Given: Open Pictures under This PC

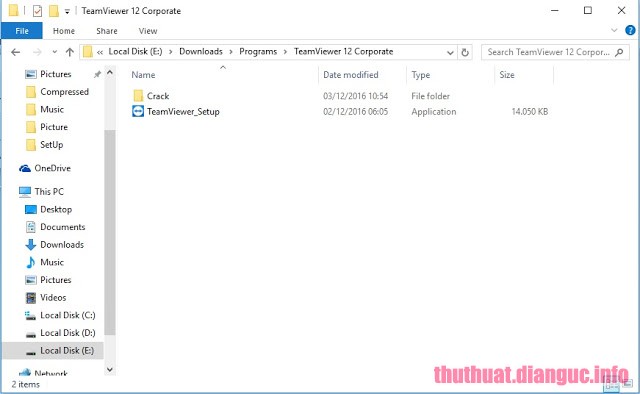Looking at the screenshot, I should coord(56,280).
